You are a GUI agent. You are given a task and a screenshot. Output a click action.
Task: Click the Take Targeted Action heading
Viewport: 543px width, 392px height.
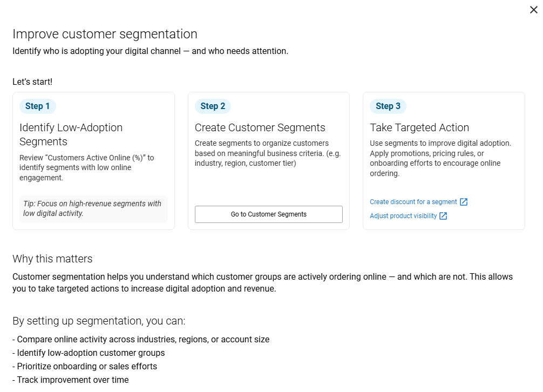pos(419,128)
